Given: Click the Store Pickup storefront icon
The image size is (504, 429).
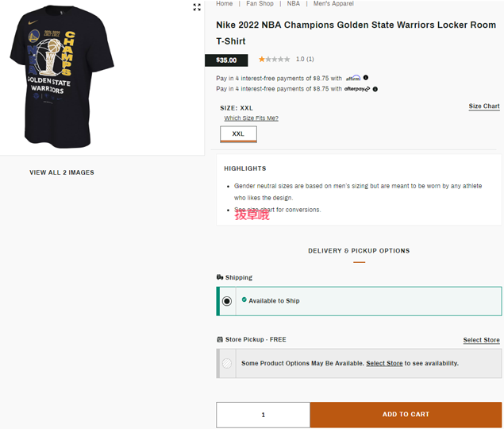Looking at the screenshot, I should pyautogui.click(x=220, y=339).
